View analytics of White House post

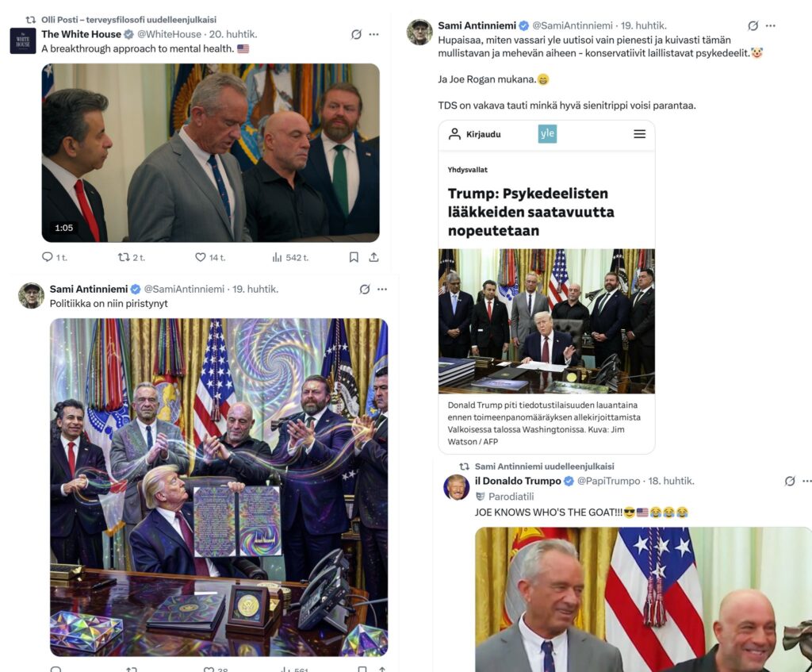coord(277,257)
